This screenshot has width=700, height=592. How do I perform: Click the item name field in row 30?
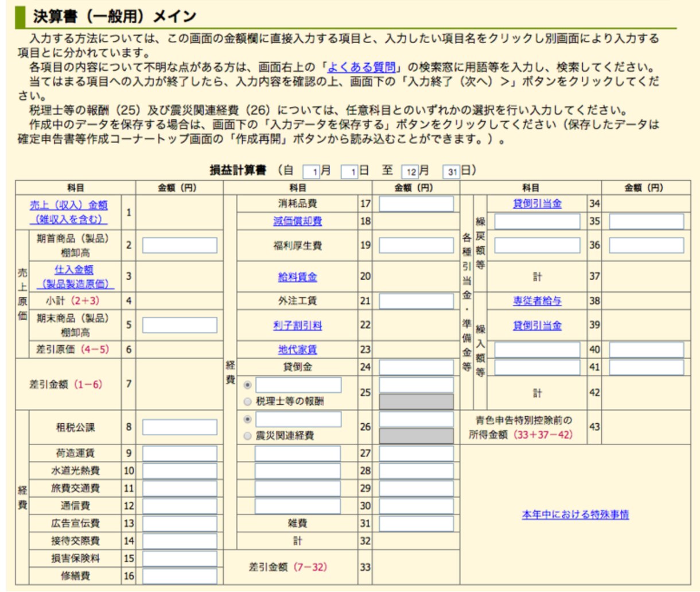click(x=297, y=506)
